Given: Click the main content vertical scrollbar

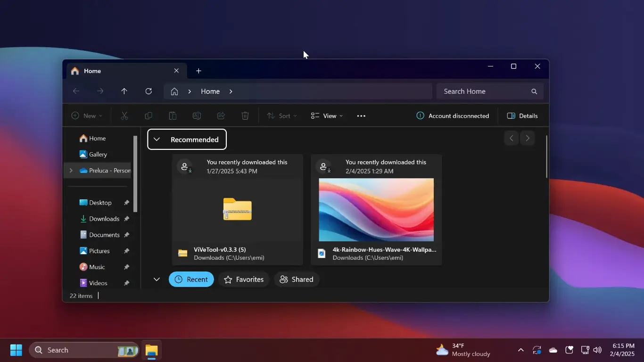Looking at the screenshot, I should tap(546, 156).
